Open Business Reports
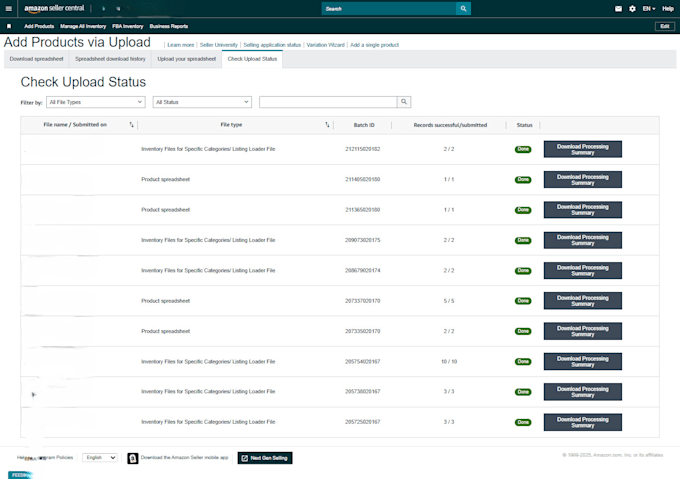 click(169, 26)
